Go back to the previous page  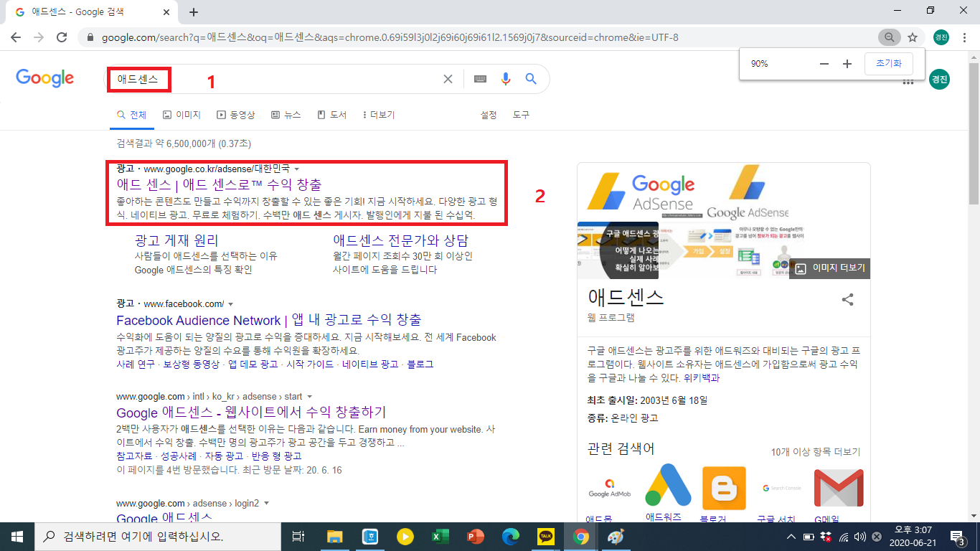[x=17, y=37]
